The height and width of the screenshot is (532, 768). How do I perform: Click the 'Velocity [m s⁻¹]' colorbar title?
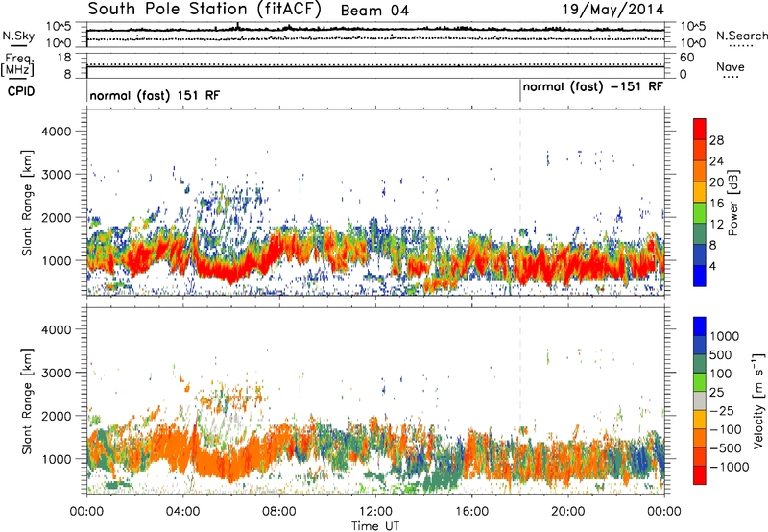pos(758,401)
